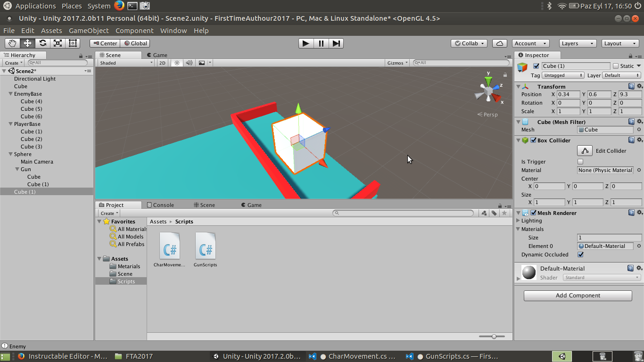Open the Layer dropdown showing Default
This screenshot has height=362, width=644.
622,75
